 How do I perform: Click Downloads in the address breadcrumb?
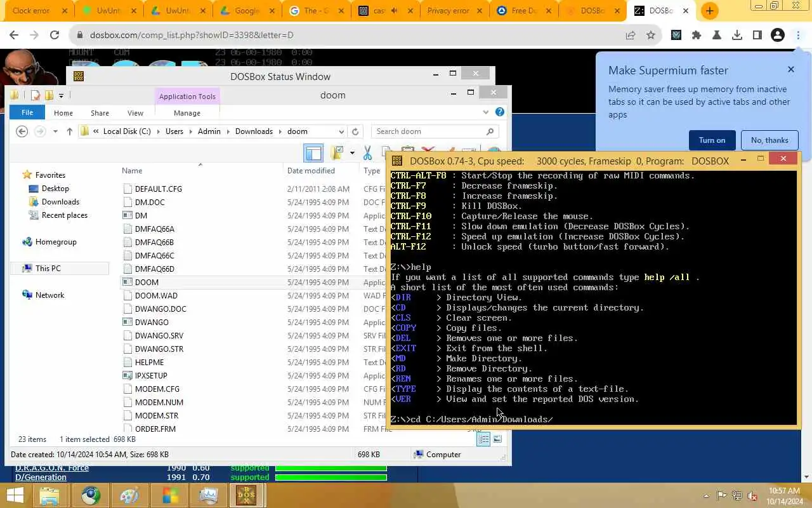pyautogui.click(x=254, y=131)
